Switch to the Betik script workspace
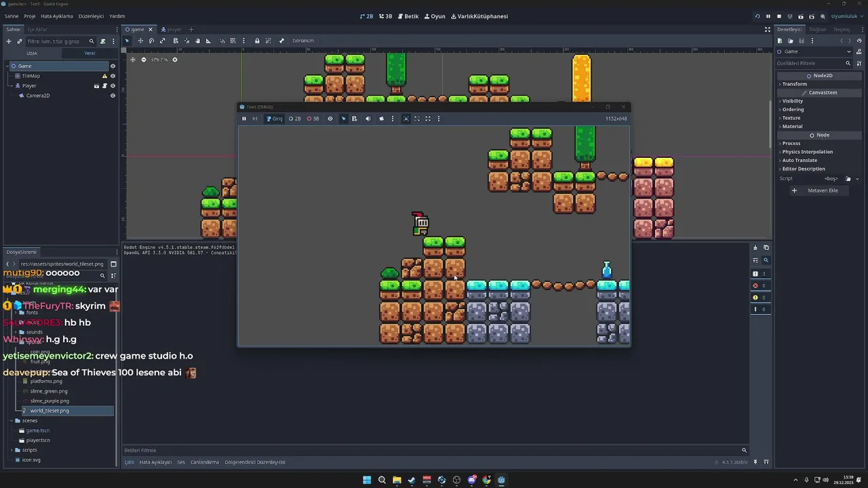The image size is (868, 488). [408, 16]
